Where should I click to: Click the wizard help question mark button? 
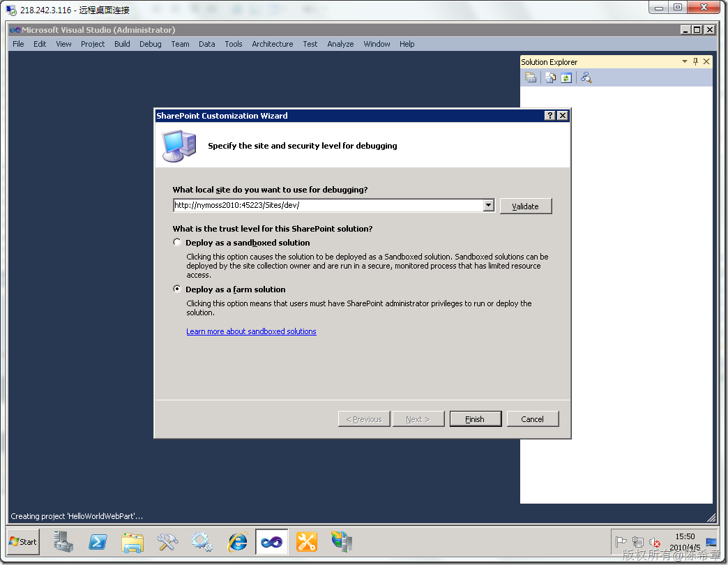coord(549,116)
